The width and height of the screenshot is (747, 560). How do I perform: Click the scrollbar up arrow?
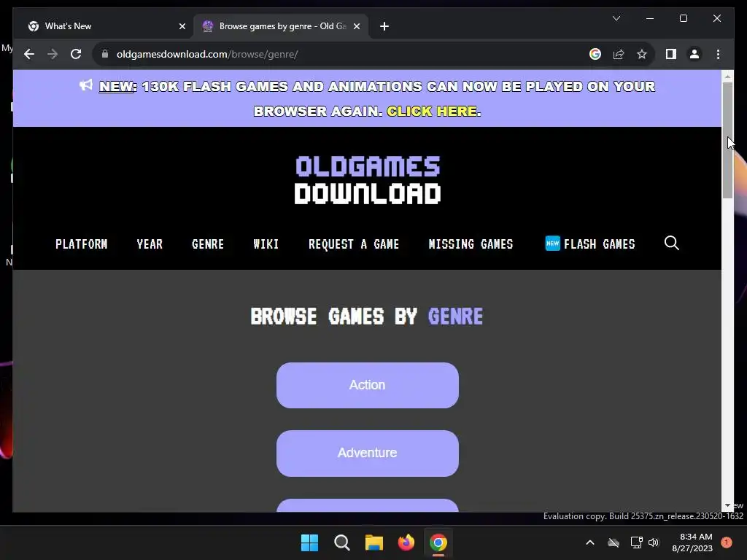click(x=727, y=76)
